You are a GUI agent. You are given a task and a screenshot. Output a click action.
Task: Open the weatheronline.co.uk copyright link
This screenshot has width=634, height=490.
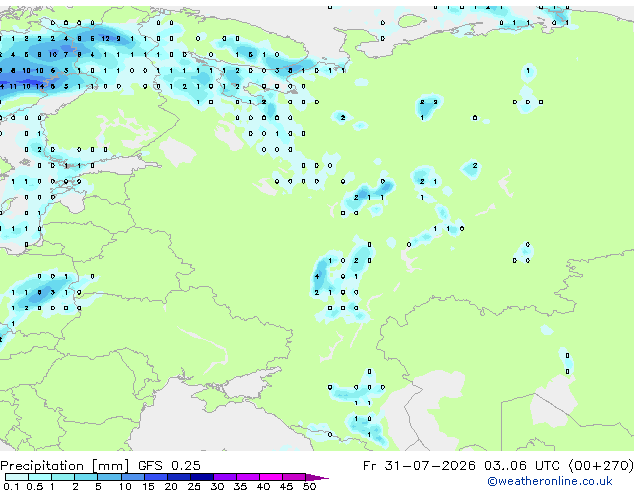click(549, 481)
